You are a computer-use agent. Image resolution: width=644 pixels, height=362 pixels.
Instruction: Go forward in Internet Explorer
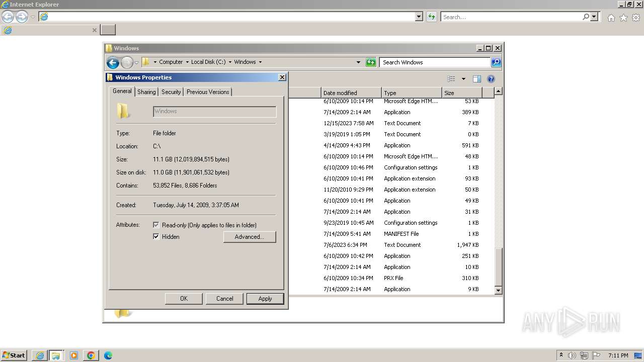point(22,17)
